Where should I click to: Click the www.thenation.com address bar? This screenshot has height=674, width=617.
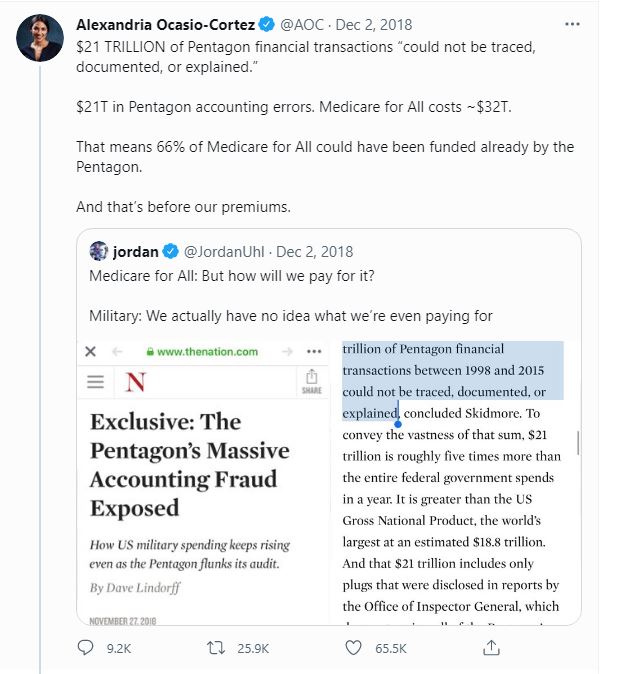pyautogui.click(x=205, y=352)
